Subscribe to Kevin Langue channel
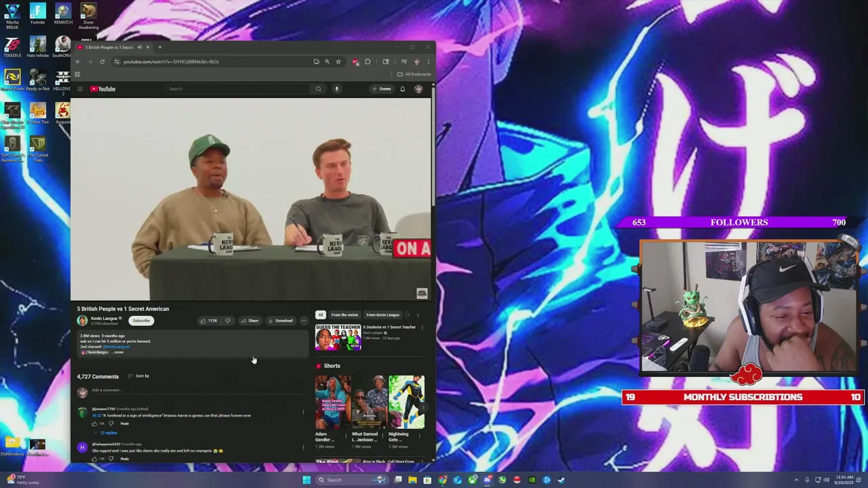This screenshot has height=488, width=868. (x=141, y=321)
